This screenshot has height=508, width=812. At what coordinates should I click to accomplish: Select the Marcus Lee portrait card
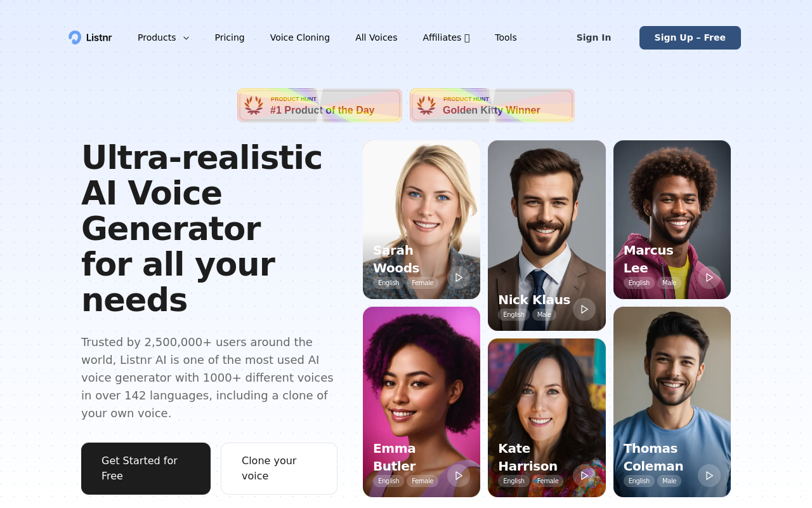(x=672, y=220)
